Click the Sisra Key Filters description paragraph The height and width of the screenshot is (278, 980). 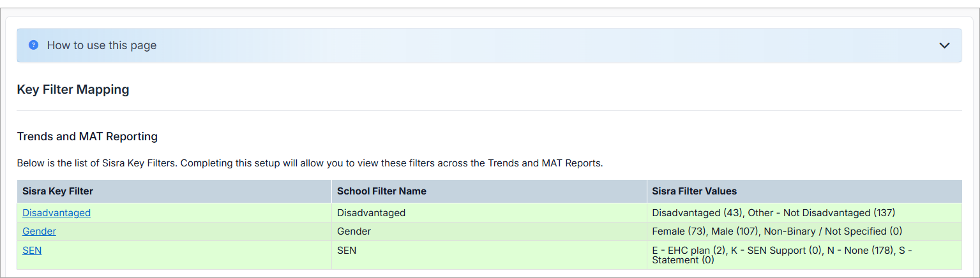point(310,163)
